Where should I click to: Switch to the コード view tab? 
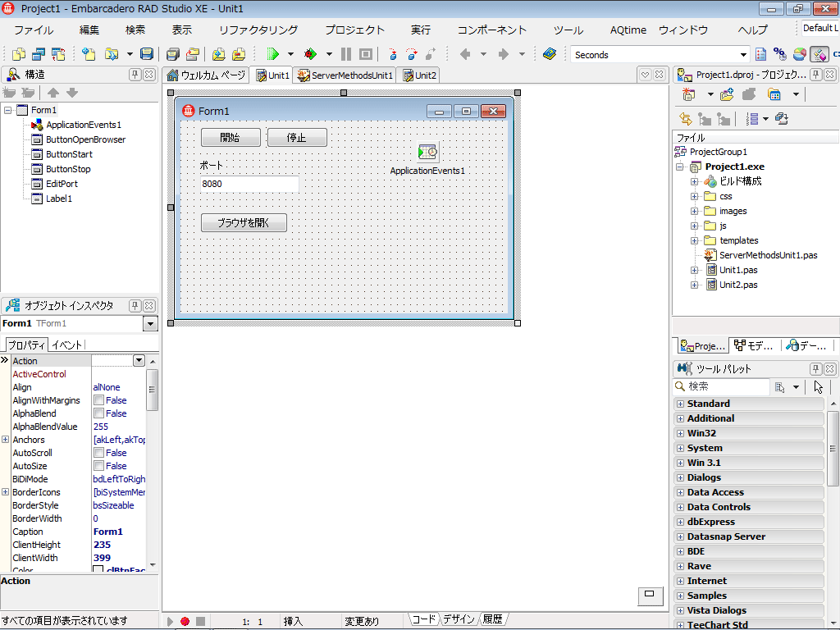[x=424, y=619]
